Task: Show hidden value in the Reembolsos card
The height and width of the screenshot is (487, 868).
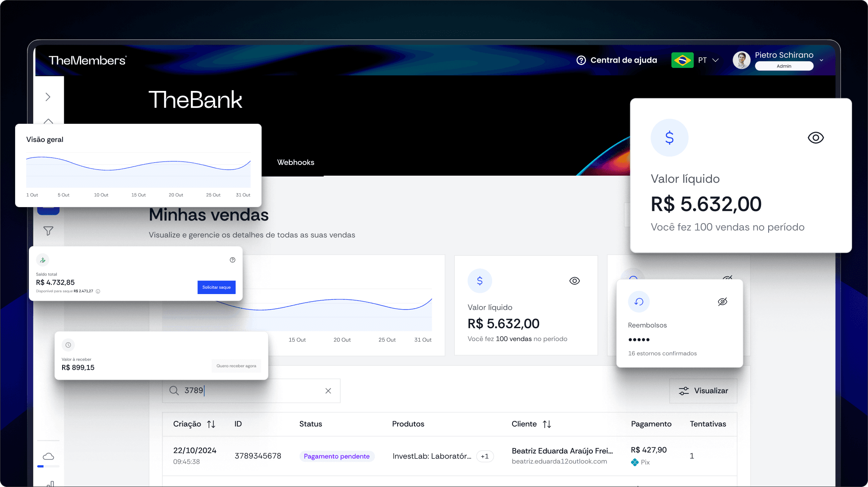Action: point(722,302)
